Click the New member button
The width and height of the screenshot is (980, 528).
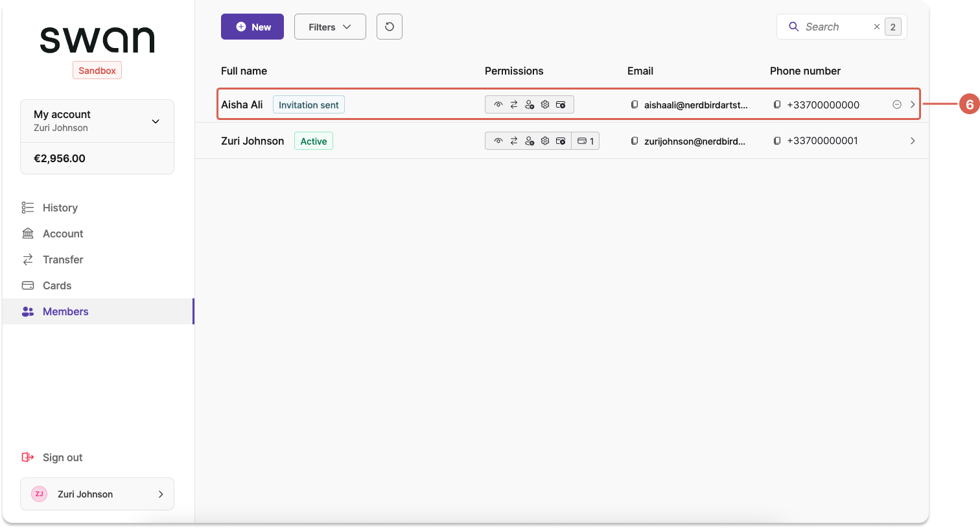pyautogui.click(x=252, y=27)
